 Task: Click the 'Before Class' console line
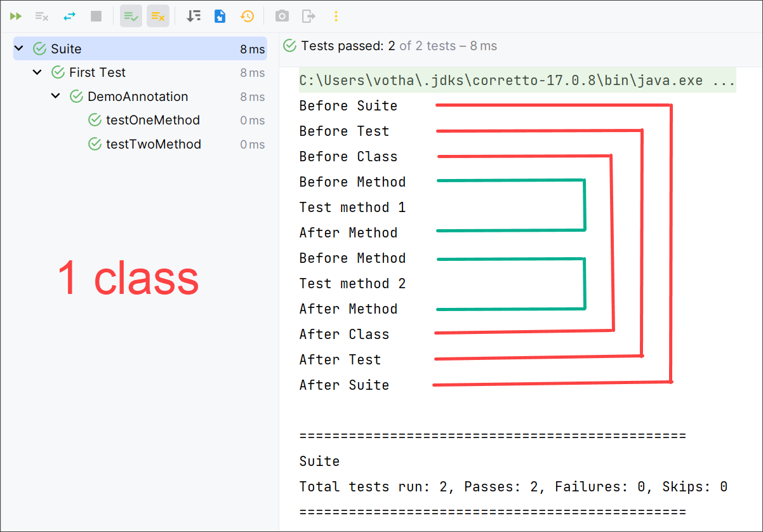pos(348,157)
